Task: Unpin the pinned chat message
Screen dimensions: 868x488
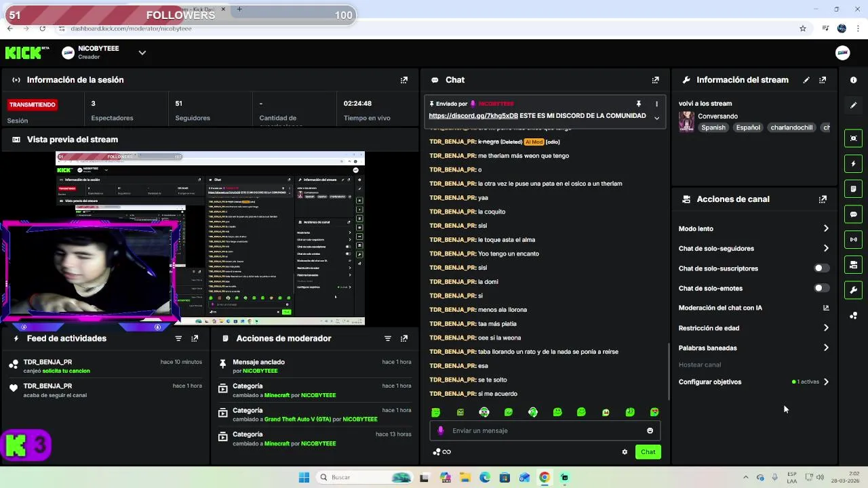Action: pos(638,104)
